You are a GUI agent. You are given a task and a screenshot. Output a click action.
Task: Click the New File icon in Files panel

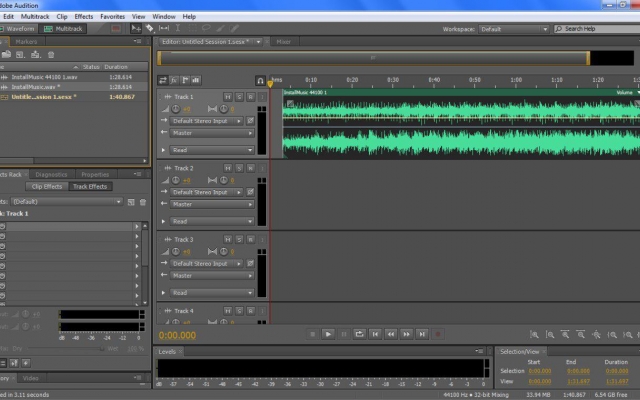click(20, 54)
